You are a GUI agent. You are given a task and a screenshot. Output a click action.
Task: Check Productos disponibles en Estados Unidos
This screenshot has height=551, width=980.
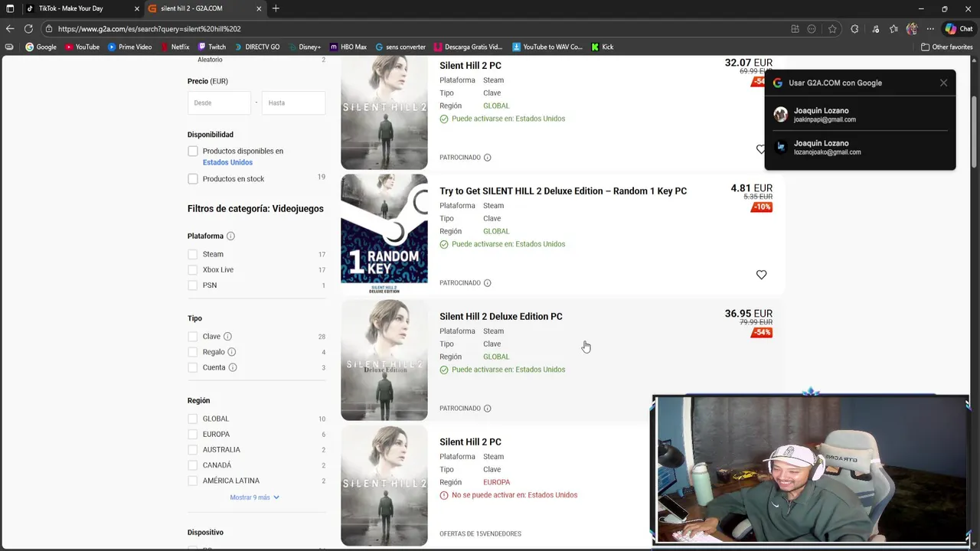coord(193,152)
